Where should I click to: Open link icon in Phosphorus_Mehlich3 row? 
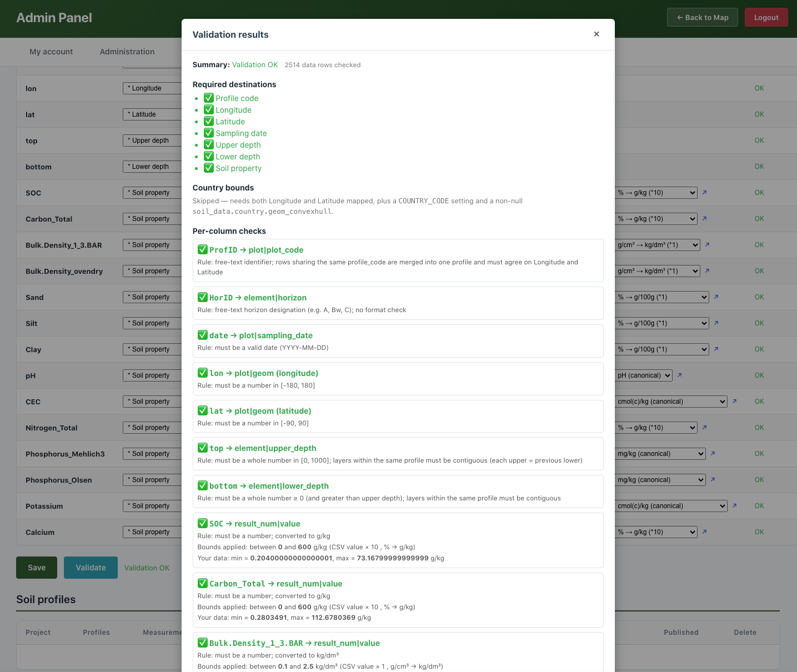[713, 454]
